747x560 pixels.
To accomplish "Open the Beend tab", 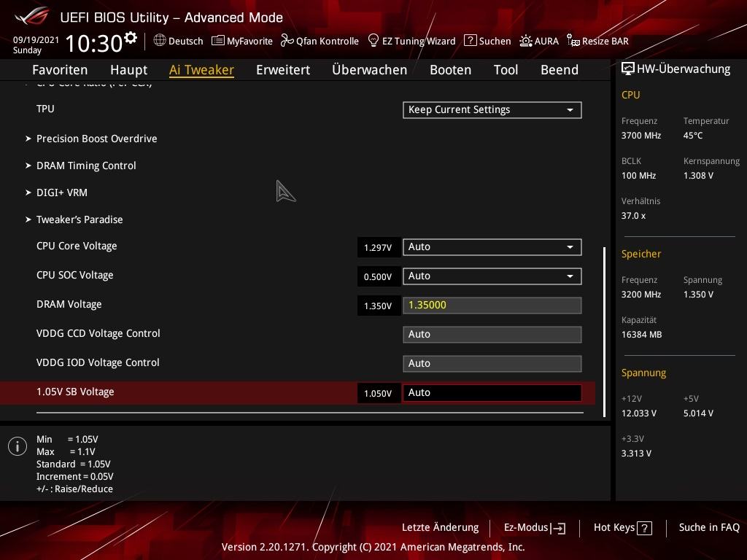I will (x=560, y=70).
